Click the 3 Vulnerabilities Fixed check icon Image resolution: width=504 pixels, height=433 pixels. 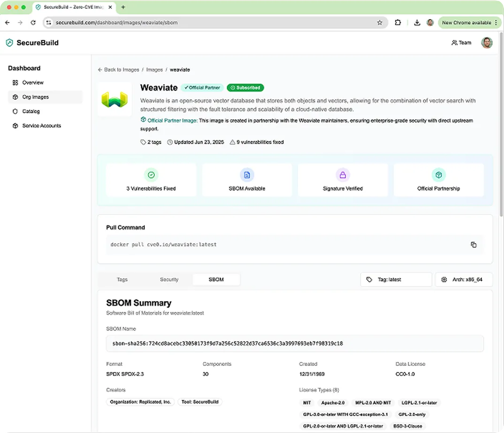tap(151, 175)
